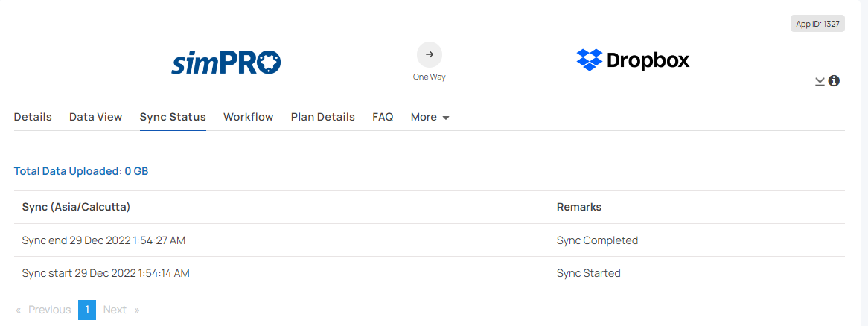This screenshot has height=326, width=868.
Task: Click the simPRO logo
Action: coord(226,62)
